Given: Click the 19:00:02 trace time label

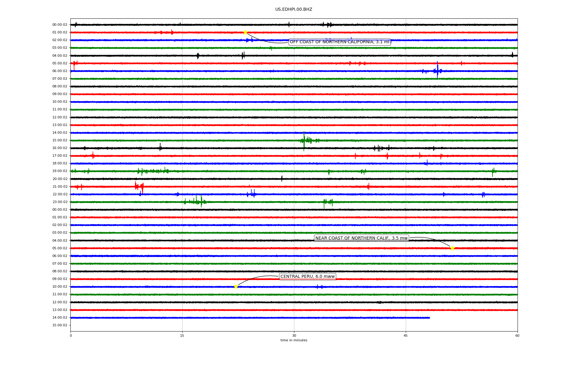Looking at the screenshot, I should point(60,171).
